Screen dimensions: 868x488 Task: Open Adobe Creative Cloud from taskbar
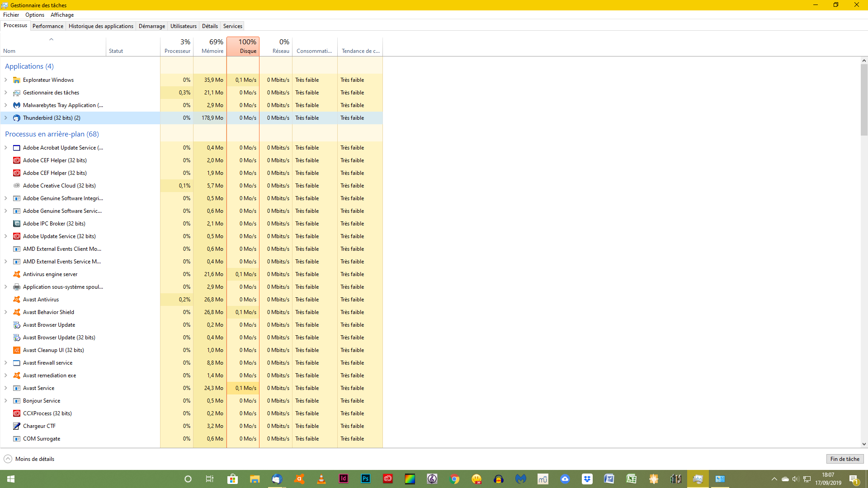coord(388,479)
